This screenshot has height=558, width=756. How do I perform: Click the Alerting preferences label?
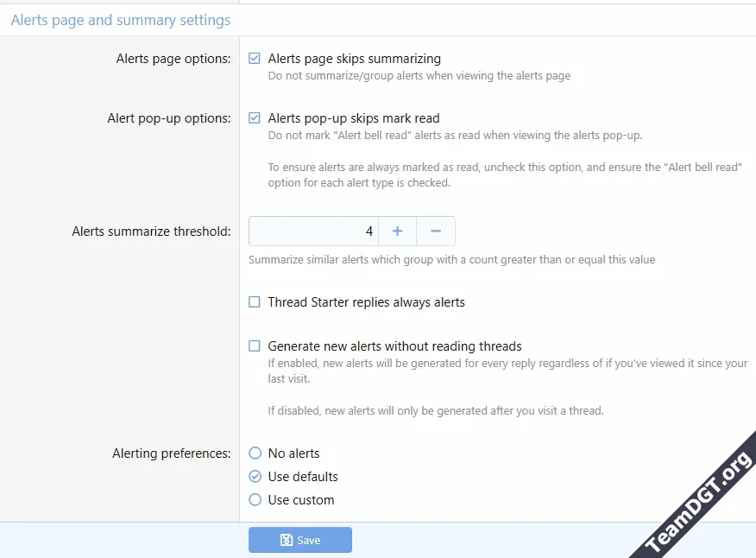tap(172, 453)
